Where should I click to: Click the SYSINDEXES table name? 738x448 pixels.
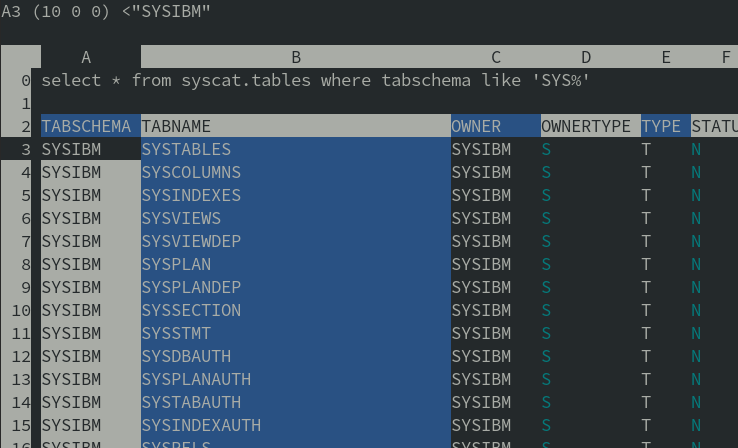click(191, 195)
